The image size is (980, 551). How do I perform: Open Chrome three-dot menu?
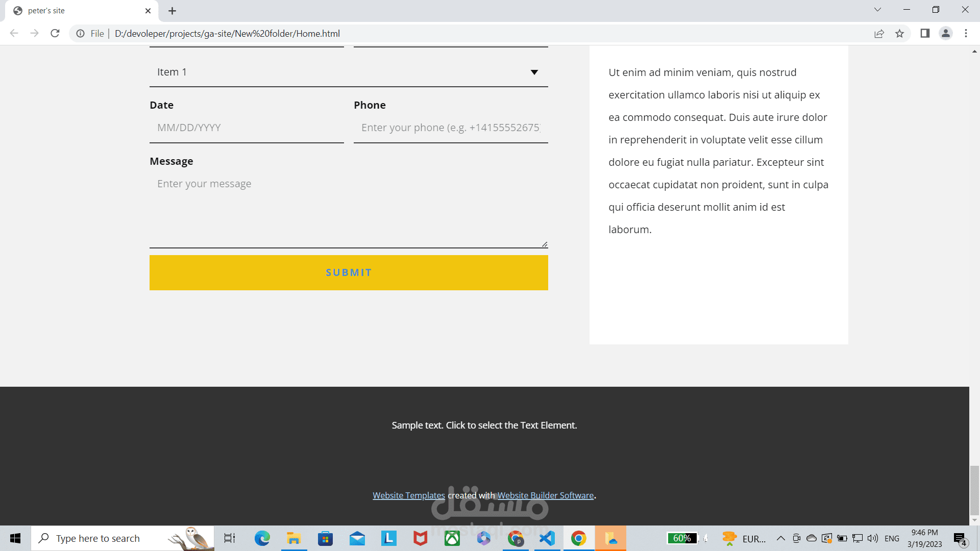coord(966,33)
